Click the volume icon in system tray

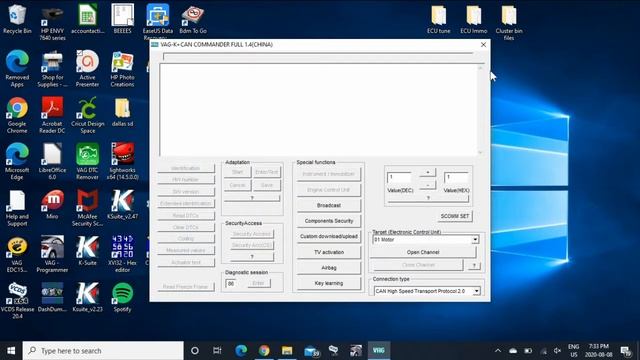(557, 351)
